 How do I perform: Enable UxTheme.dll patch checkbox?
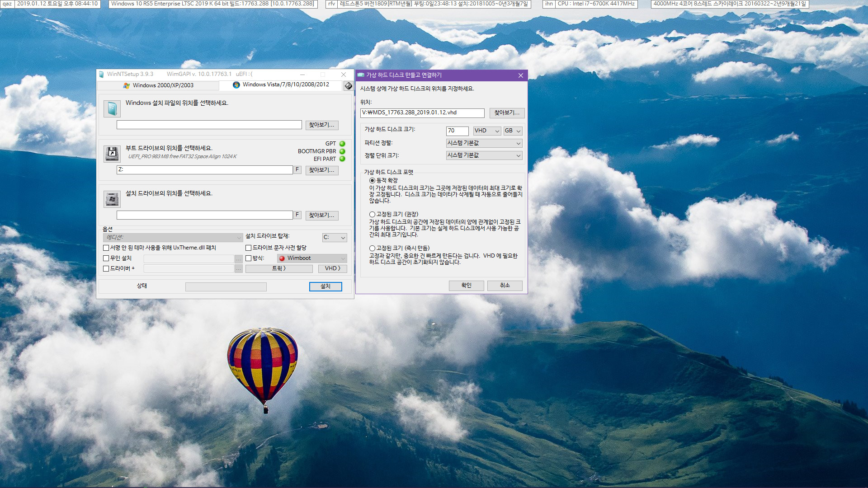click(106, 248)
